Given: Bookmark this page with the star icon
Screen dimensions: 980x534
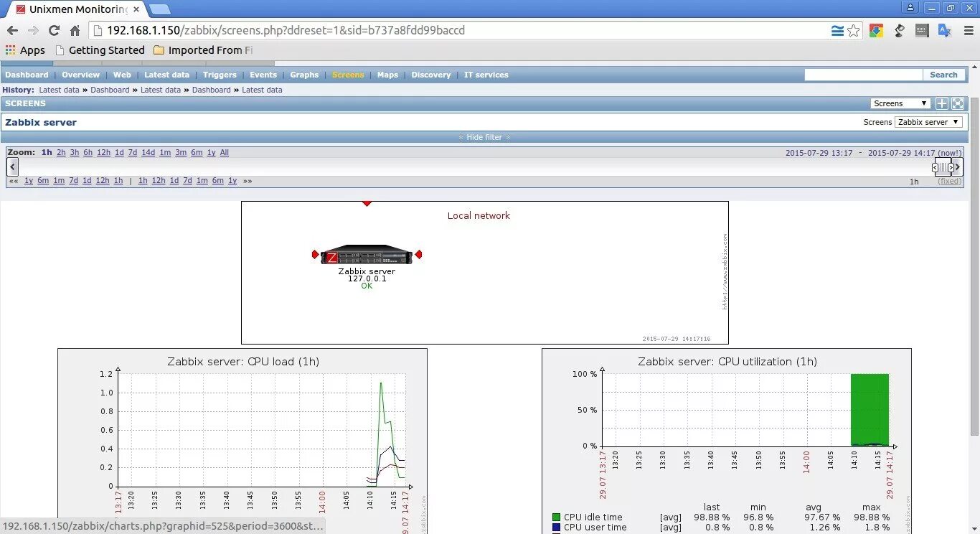Looking at the screenshot, I should pyautogui.click(x=853, y=30).
